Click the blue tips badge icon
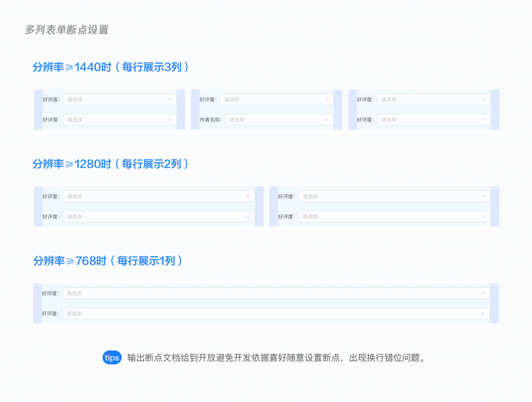Viewport: 532px width, 402px height. pos(112,358)
